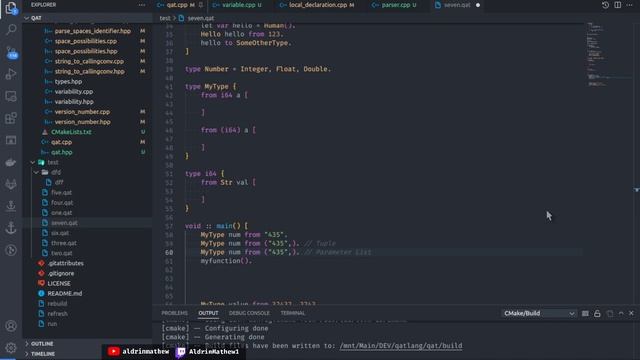Open the Search view icon
The height and width of the screenshot is (360, 640).
11,29
